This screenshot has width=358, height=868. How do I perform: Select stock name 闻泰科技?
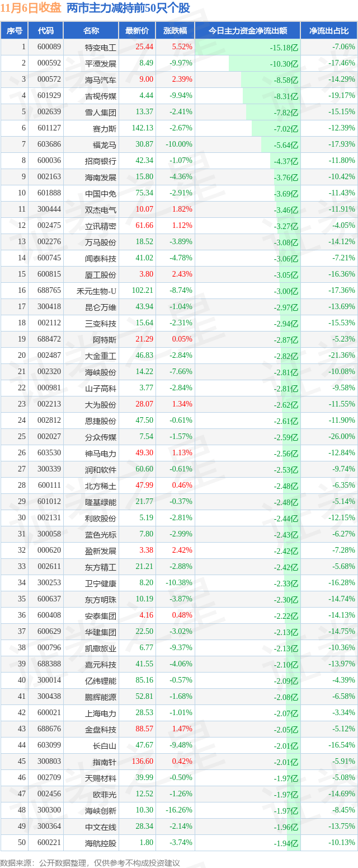point(101,258)
